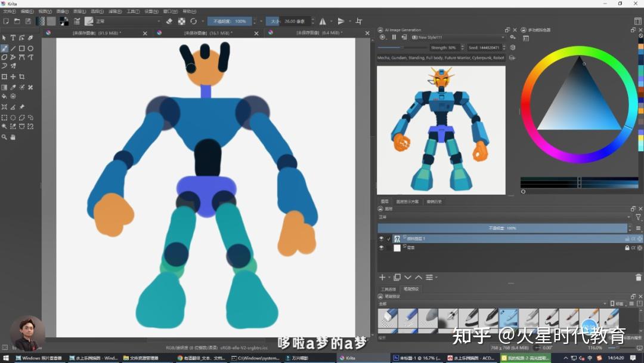Viewport: 644px width, 363px height.
Task: Click the horizontal mirror icon in the toolbar
Action: (323, 20)
